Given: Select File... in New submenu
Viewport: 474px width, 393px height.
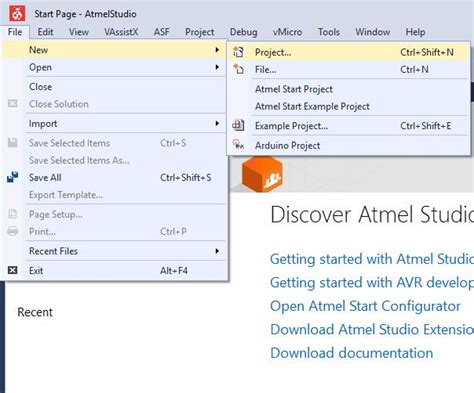Looking at the screenshot, I should [x=349, y=69].
